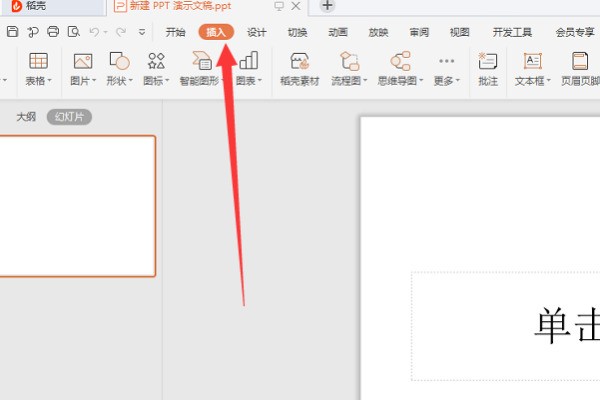Expand the 更多 (More) dropdown

click(458, 81)
